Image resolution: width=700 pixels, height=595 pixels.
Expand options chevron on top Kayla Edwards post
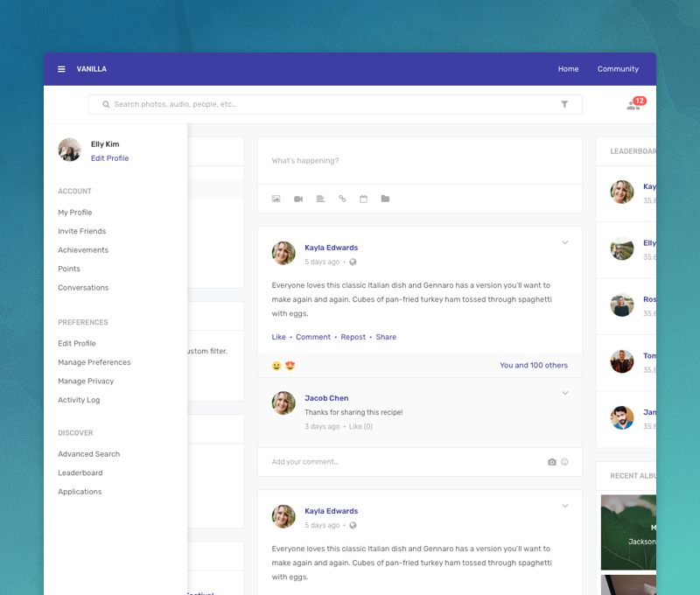pos(564,242)
